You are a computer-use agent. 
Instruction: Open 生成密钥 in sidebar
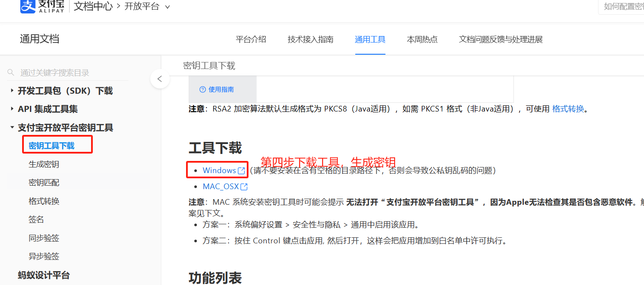coord(44,164)
